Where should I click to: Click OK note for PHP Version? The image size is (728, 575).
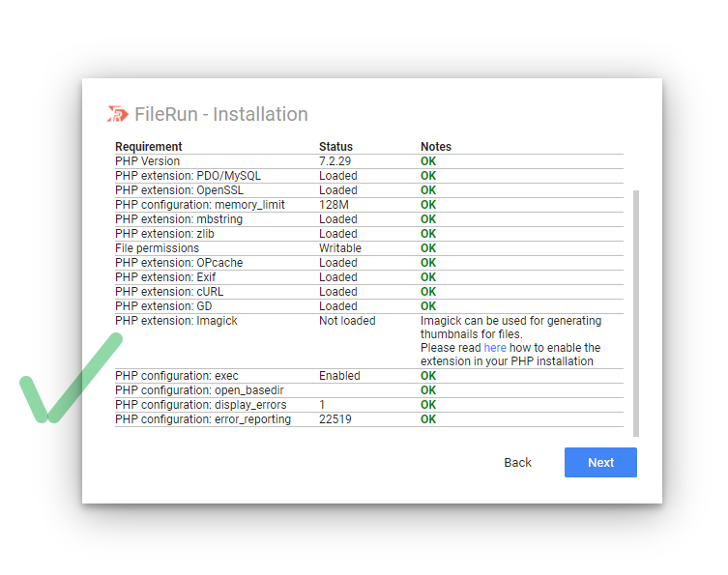click(x=428, y=161)
